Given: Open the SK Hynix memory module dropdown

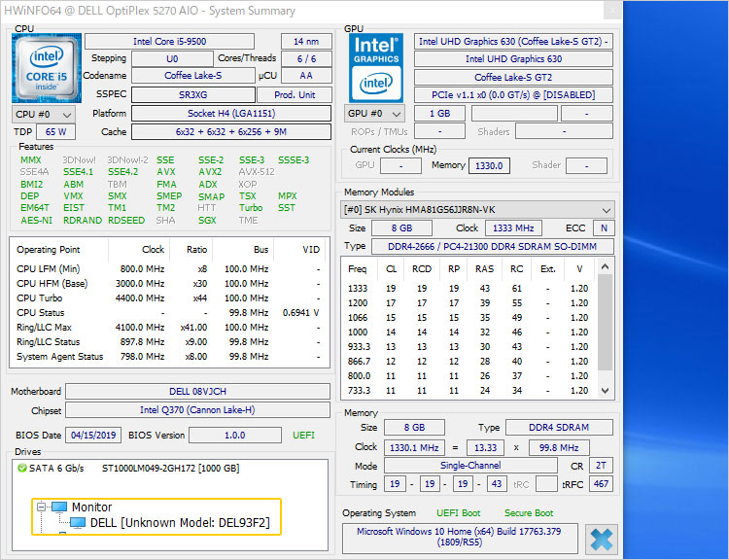Looking at the screenshot, I should pyautogui.click(x=477, y=210).
